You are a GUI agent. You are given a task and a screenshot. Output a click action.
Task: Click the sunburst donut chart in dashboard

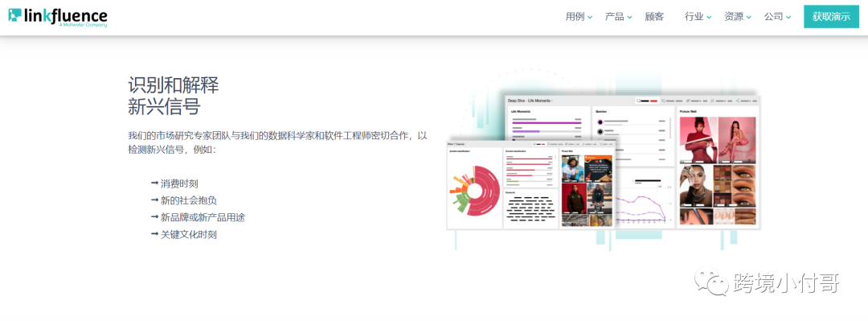coord(474,191)
